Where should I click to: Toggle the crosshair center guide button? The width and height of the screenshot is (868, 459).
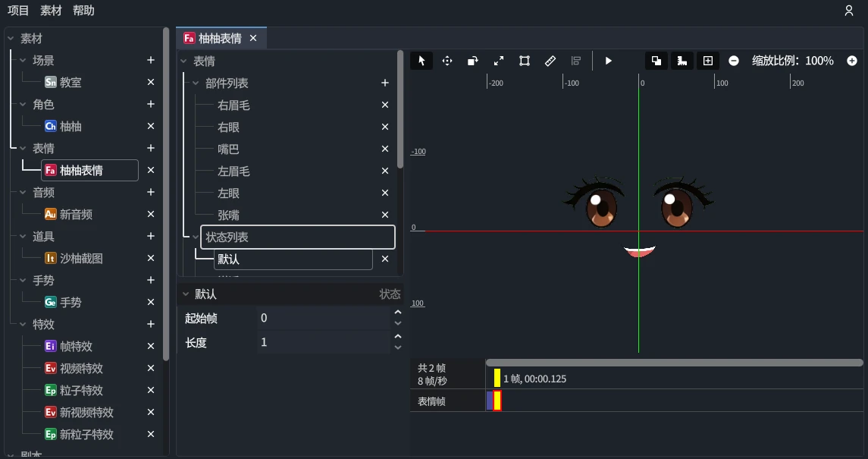[x=708, y=61]
